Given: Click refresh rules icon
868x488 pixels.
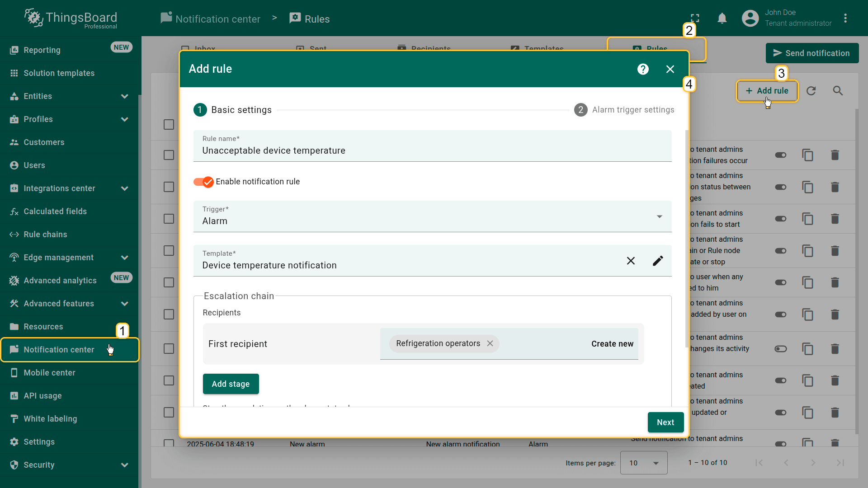Looking at the screenshot, I should pos(811,91).
